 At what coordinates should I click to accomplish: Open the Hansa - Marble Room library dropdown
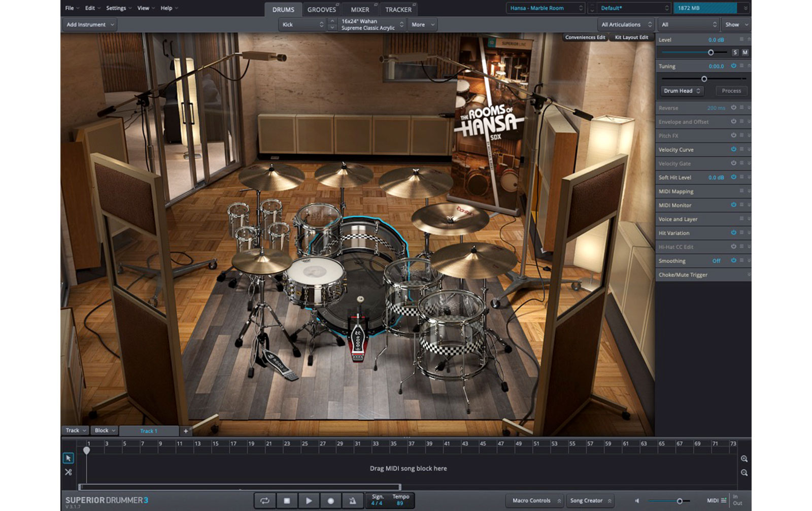[x=546, y=8]
